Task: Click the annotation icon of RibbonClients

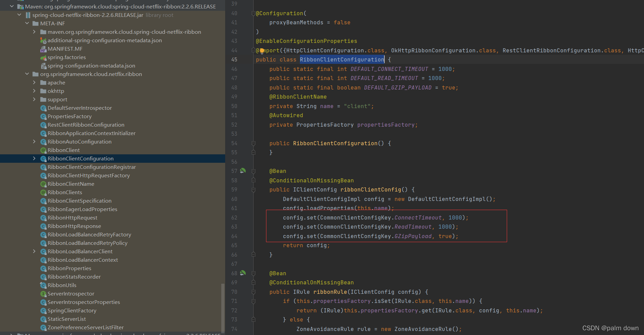Action: pos(43,192)
